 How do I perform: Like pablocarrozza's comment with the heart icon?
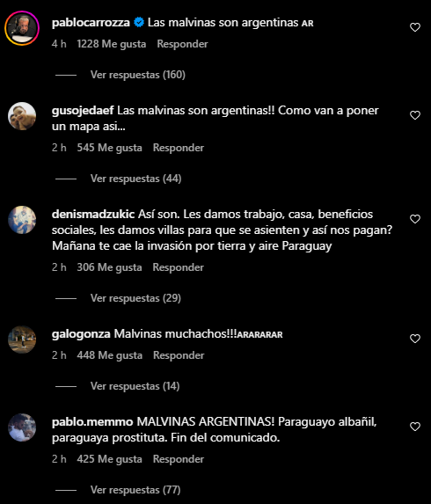coord(415,27)
